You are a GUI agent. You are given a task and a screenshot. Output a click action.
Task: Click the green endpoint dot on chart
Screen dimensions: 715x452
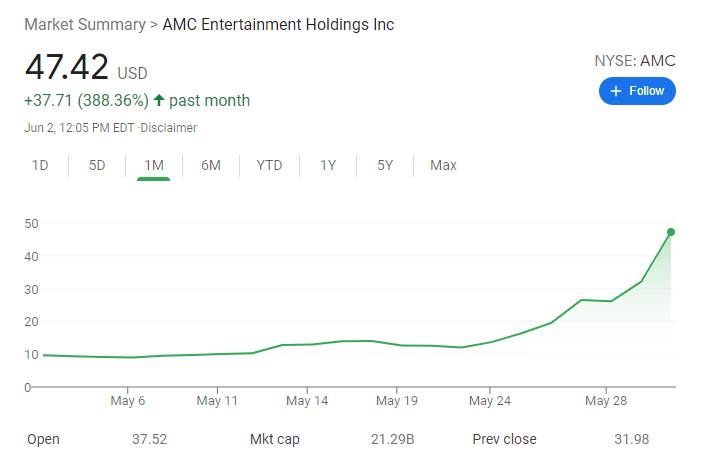click(670, 232)
